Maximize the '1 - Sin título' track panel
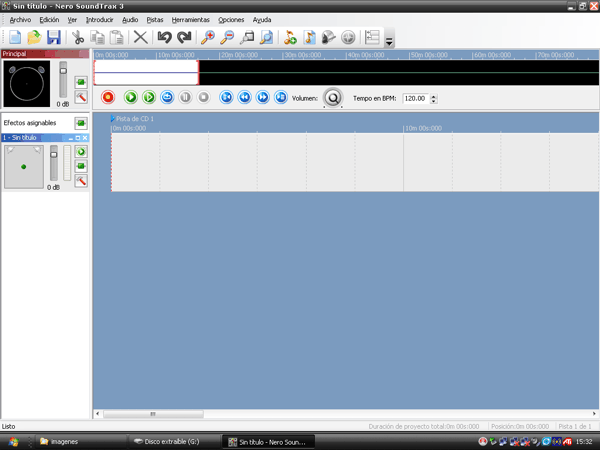This screenshot has width=600, height=450. (78, 138)
